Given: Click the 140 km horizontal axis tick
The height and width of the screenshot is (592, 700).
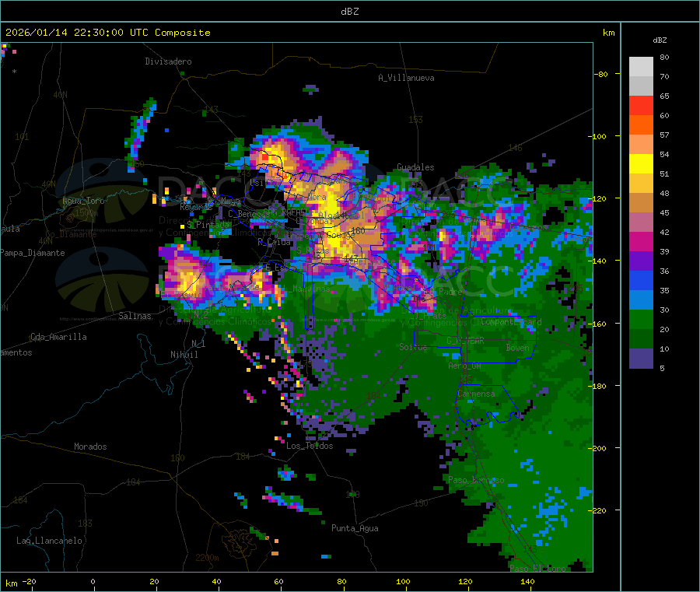Looking at the screenshot, I should tap(527, 581).
